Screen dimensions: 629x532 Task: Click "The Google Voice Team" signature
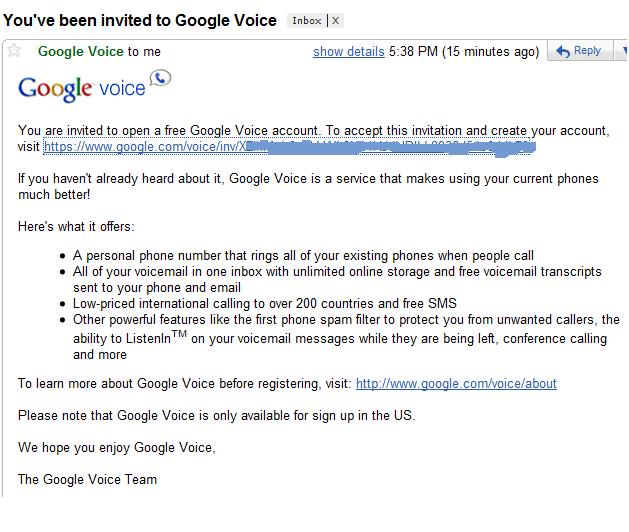87,479
